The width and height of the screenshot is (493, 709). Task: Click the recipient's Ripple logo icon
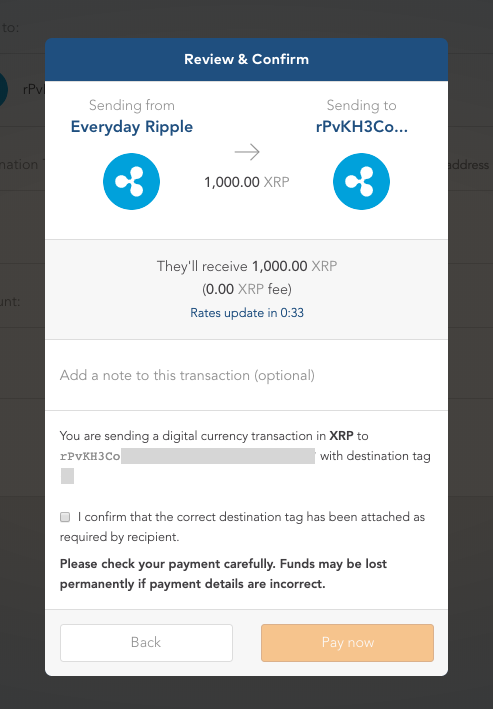point(361,181)
